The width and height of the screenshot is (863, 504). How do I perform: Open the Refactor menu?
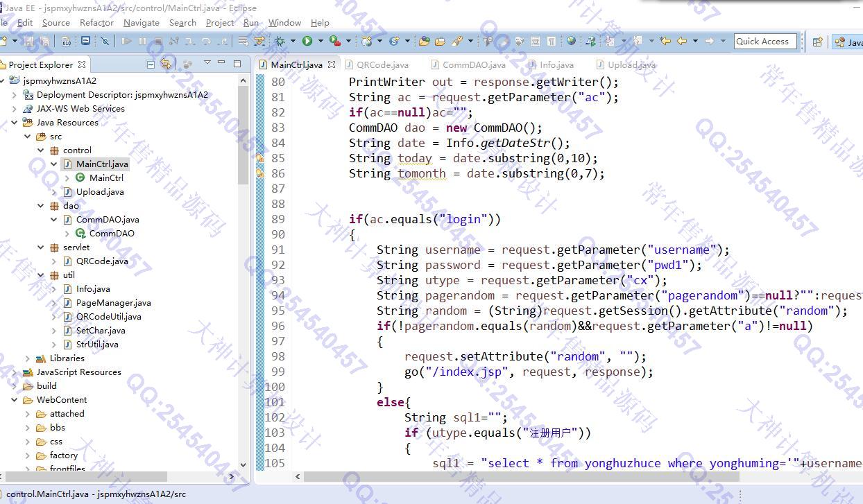96,22
